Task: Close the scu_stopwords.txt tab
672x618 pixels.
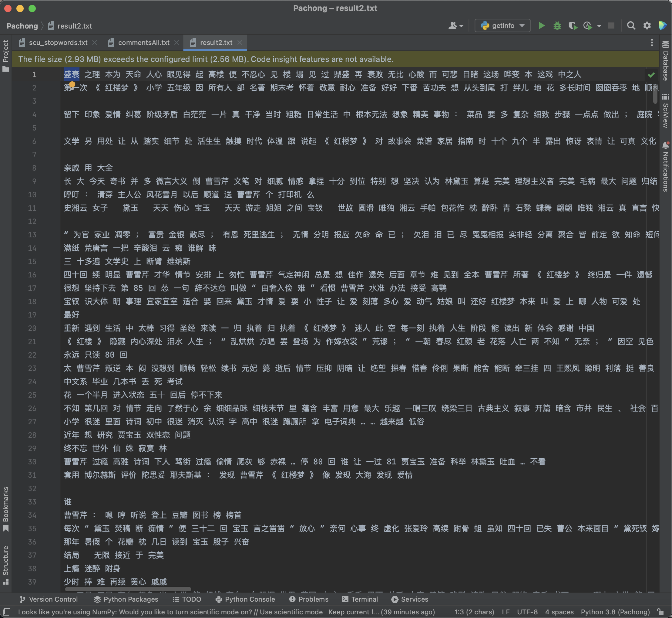Action: (x=95, y=42)
